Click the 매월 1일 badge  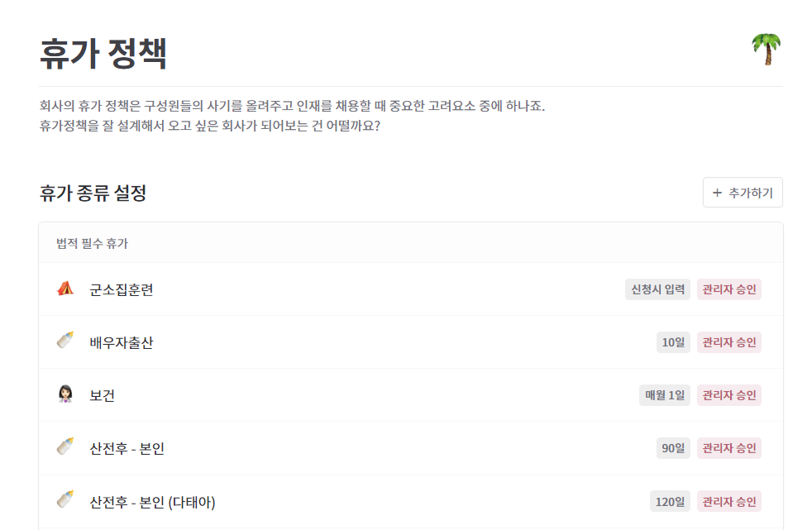[x=665, y=395]
